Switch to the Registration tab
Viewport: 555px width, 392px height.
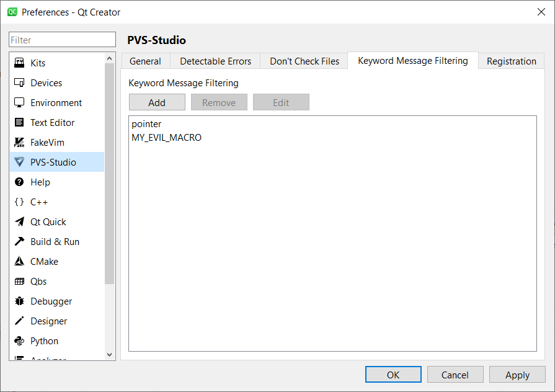click(511, 61)
